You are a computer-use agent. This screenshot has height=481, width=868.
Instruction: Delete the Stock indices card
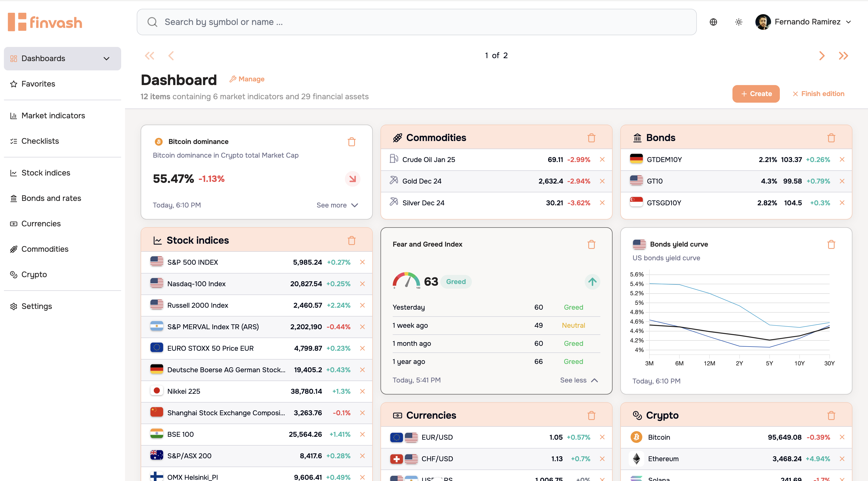(351, 240)
